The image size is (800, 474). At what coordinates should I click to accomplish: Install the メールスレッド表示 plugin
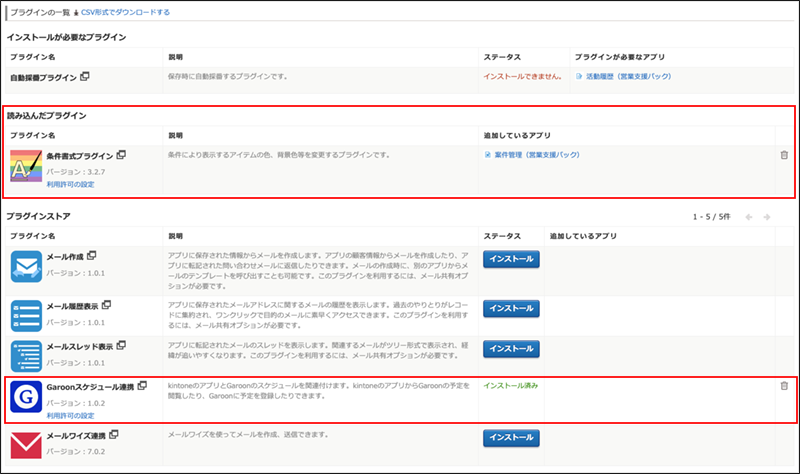511,348
